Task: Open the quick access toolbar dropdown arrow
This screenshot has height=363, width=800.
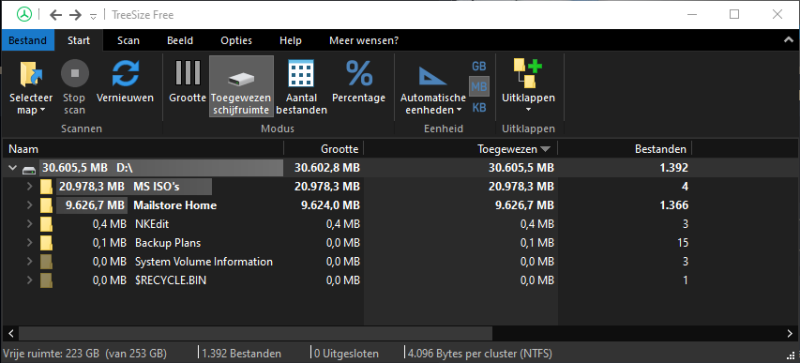Action: click(93, 16)
